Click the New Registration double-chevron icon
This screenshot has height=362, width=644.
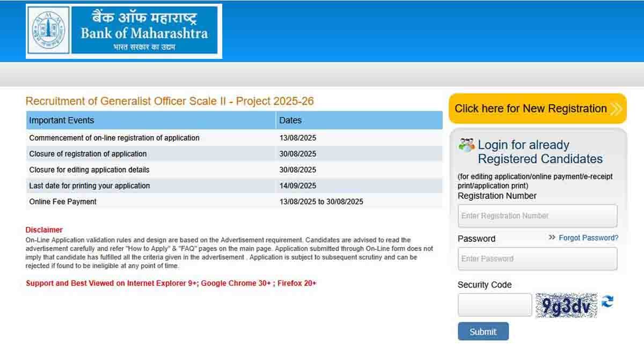click(616, 109)
